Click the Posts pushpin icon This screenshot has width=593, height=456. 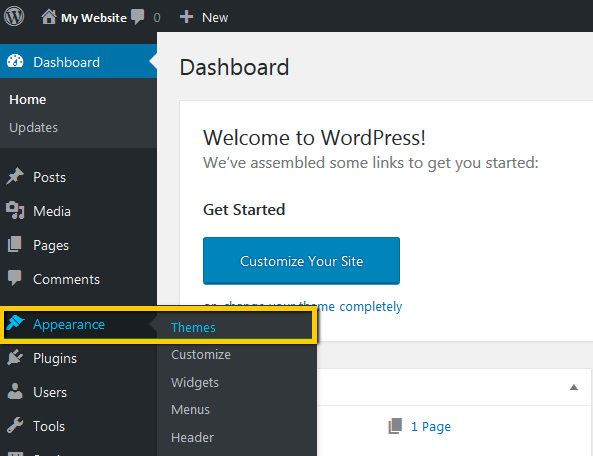(15, 176)
